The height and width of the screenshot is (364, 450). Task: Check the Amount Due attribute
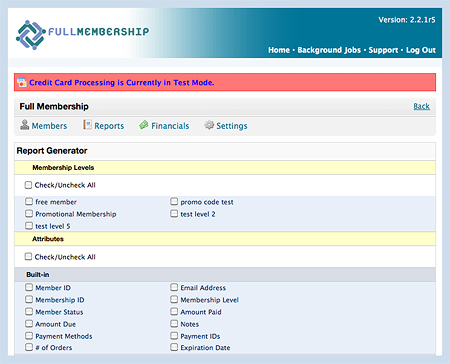pyautogui.click(x=29, y=323)
